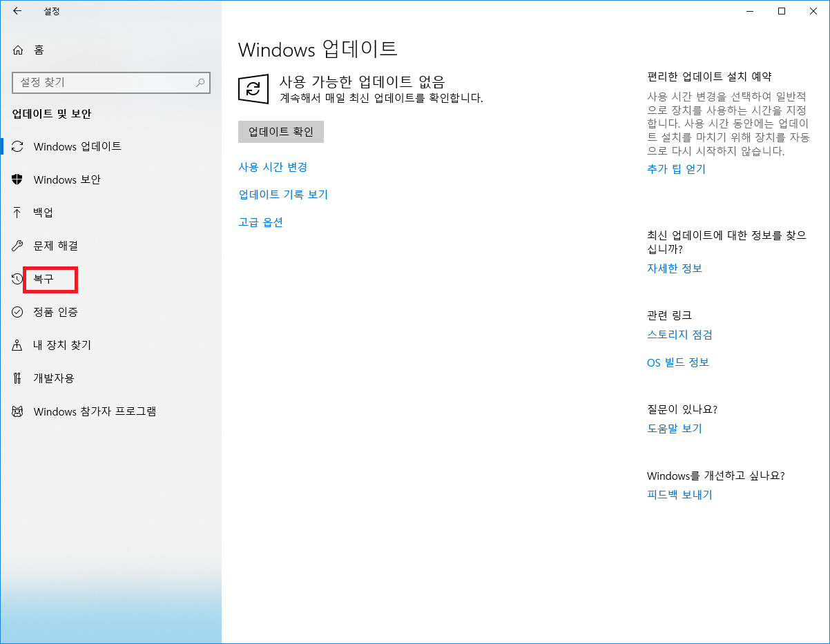Screen dimensions: 830x644
Task: Open 사용 시간 변경 link
Action: coord(273,167)
